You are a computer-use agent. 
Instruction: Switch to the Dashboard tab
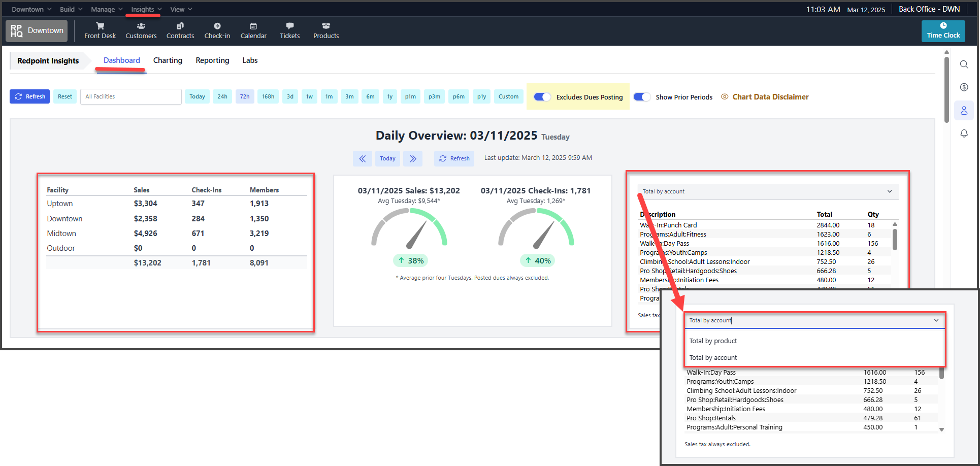coord(122,60)
